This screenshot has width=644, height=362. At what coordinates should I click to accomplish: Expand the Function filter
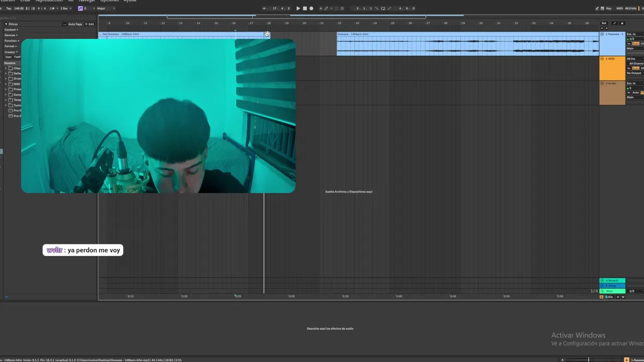point(12,41)
